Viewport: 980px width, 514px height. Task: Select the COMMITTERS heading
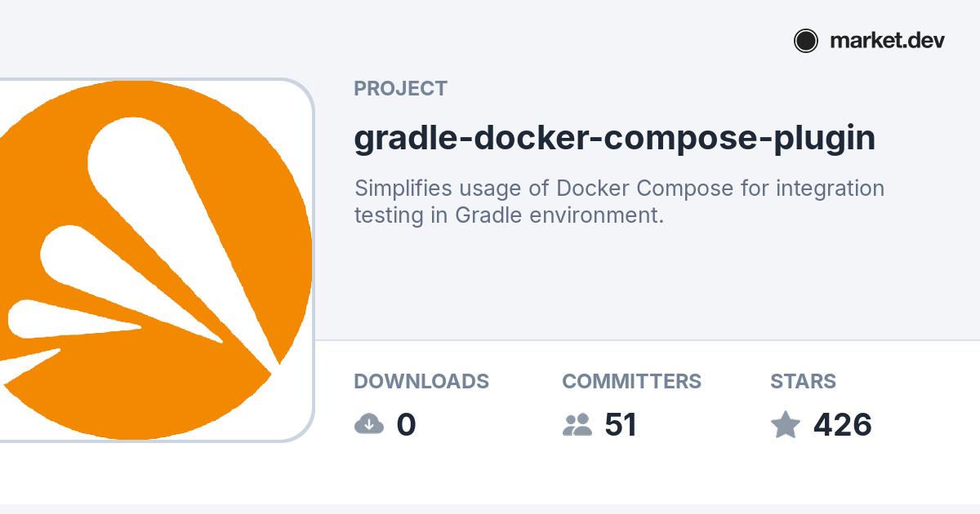631,381
